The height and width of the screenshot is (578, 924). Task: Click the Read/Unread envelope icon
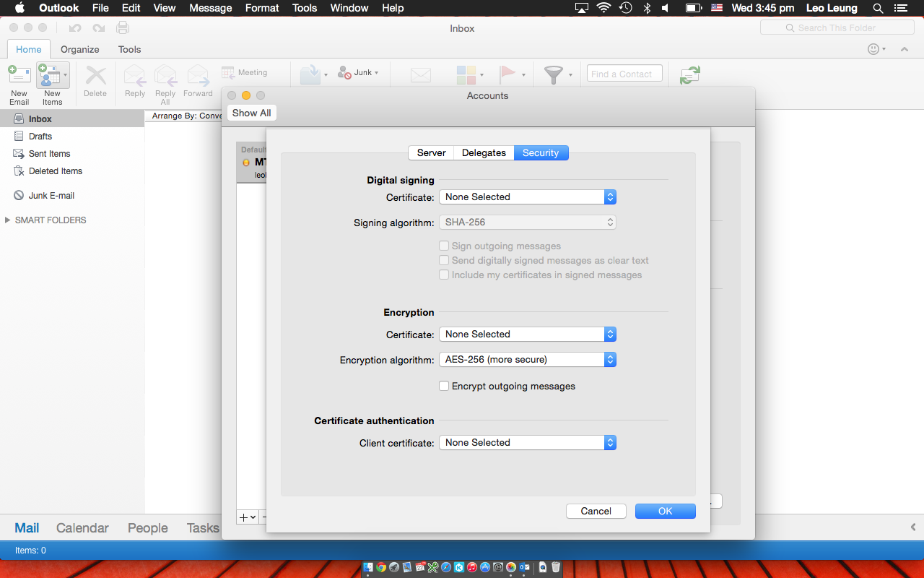coord(421,75)
